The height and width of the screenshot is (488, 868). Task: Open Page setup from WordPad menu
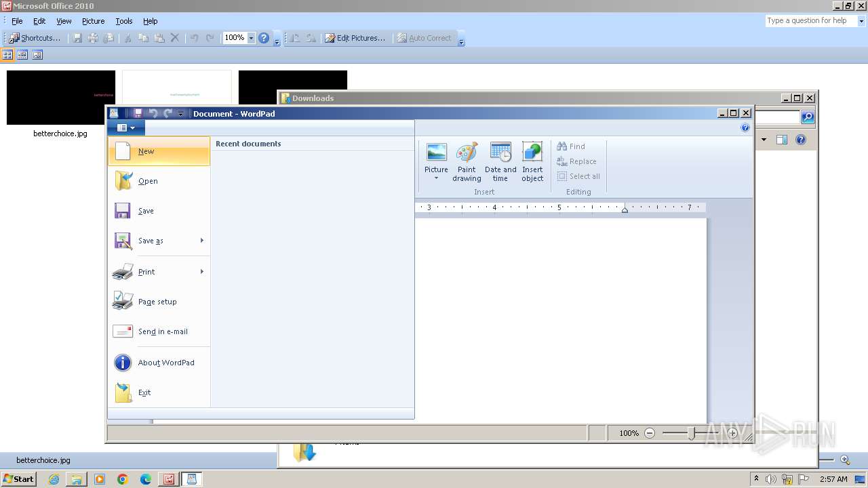click(x=159, y=302)
